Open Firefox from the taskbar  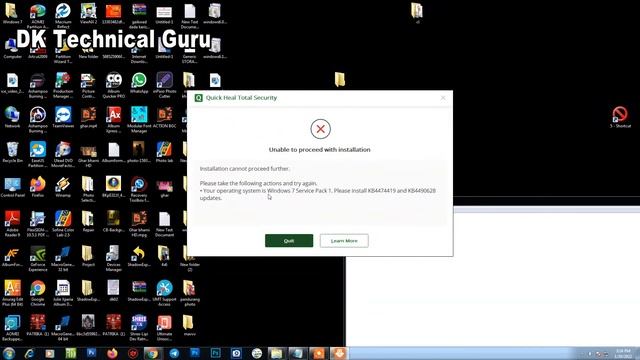[x=112, y=353]
